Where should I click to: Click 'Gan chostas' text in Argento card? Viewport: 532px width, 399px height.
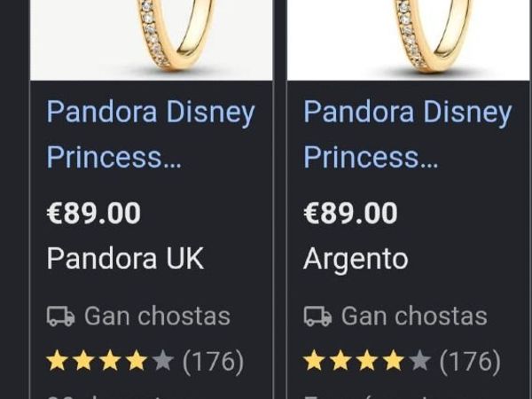coord(414,316)
